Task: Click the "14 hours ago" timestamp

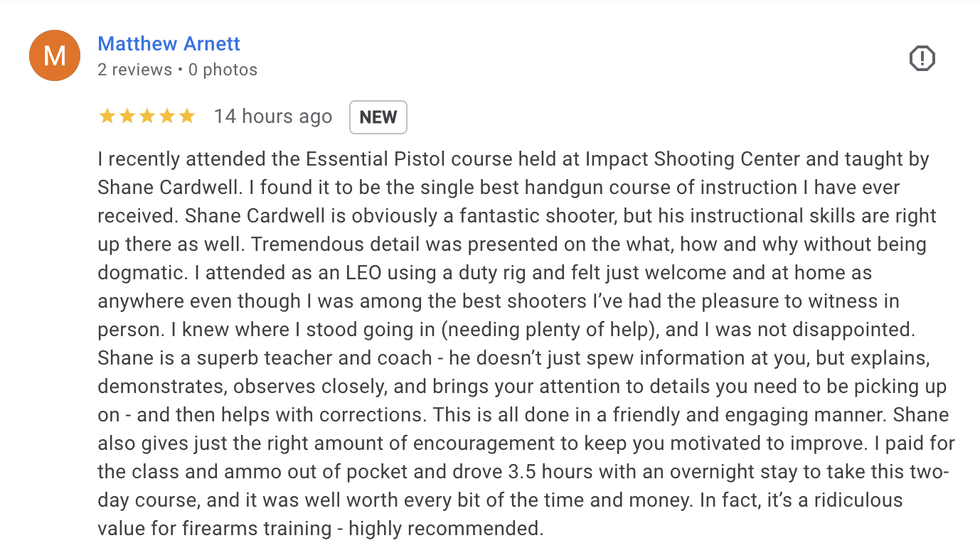Action: (273, 117)
